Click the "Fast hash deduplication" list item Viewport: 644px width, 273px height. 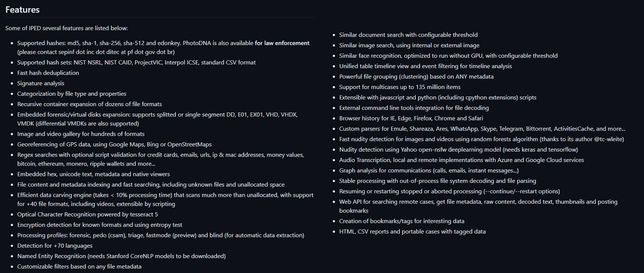(x=48, y=73)
